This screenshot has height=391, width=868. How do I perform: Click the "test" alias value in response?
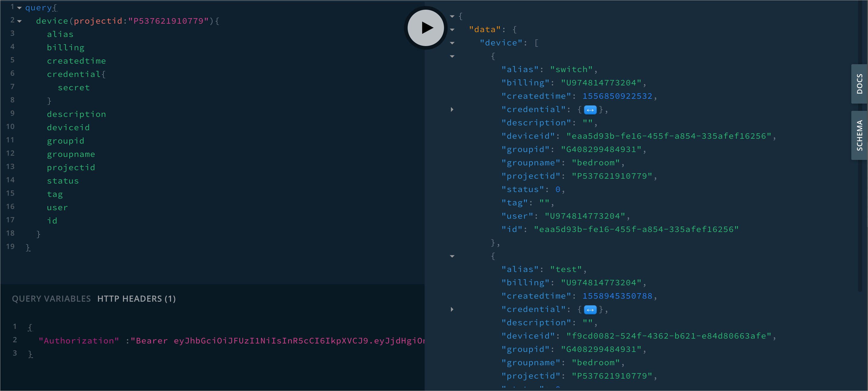(566, 270)
